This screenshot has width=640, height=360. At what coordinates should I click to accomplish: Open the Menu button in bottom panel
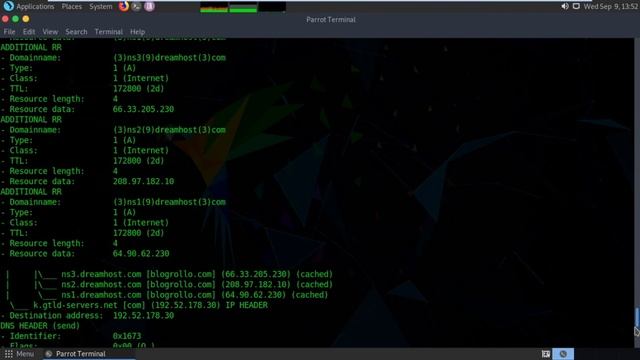pos(20,354)
